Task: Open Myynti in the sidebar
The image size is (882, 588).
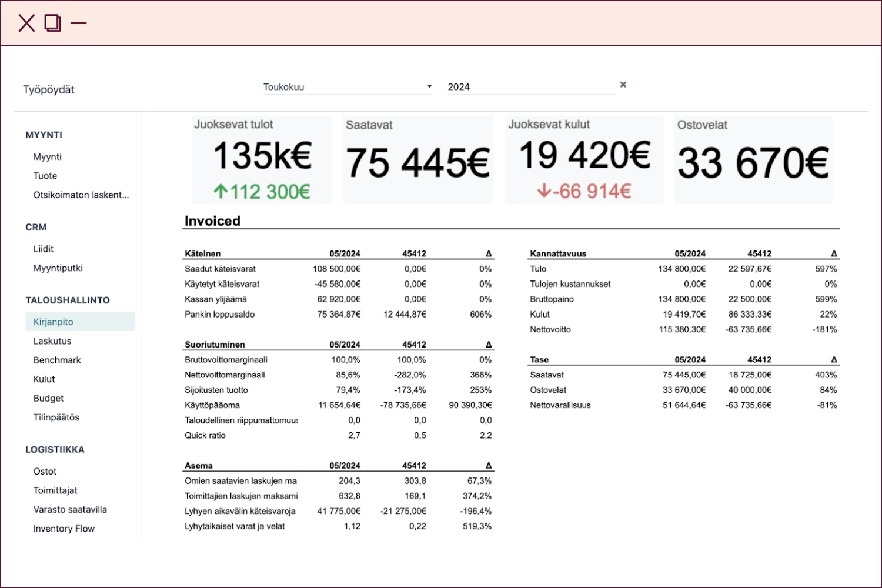Action: pos(48,157)
